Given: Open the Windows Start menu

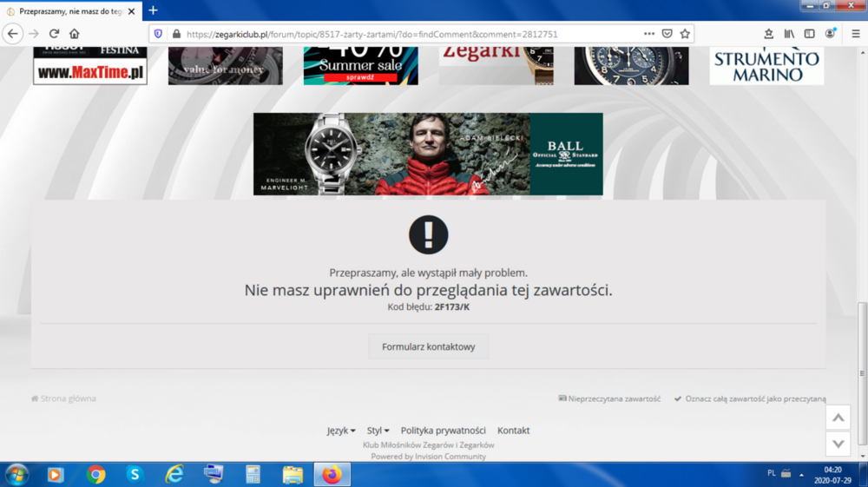Looking at the screenshot, I should point(17,475).
